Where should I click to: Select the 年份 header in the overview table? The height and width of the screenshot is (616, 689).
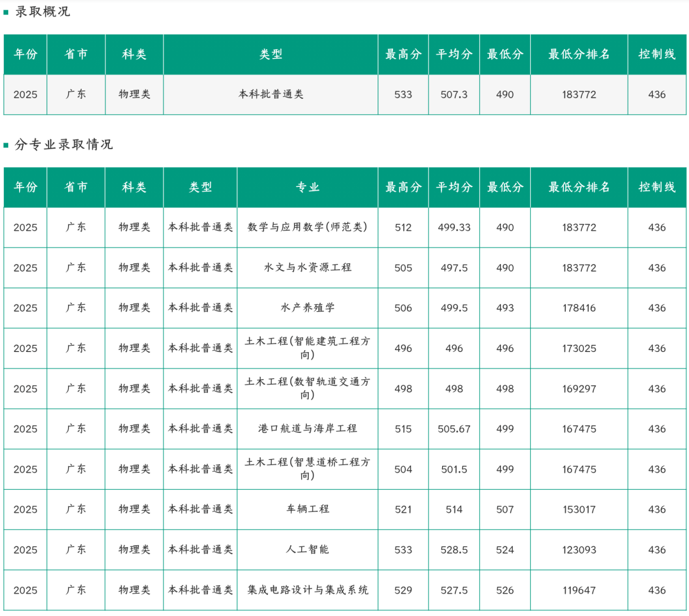(x=25, y=54)
